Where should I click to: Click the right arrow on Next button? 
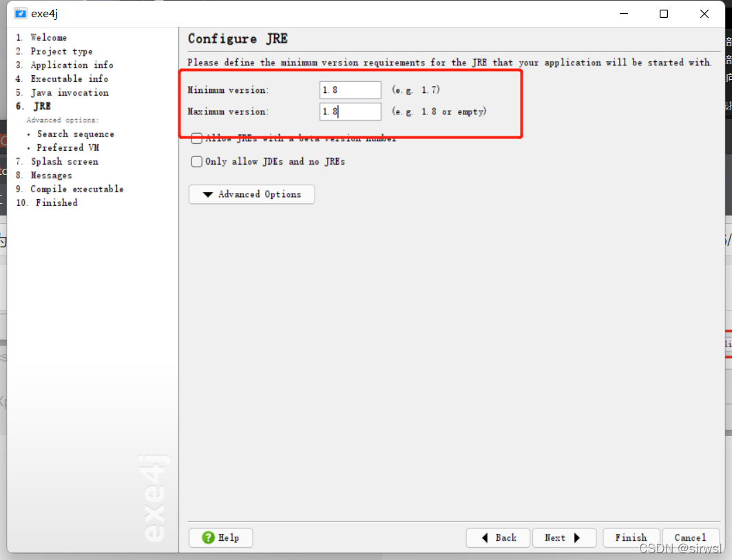point(577,537)
